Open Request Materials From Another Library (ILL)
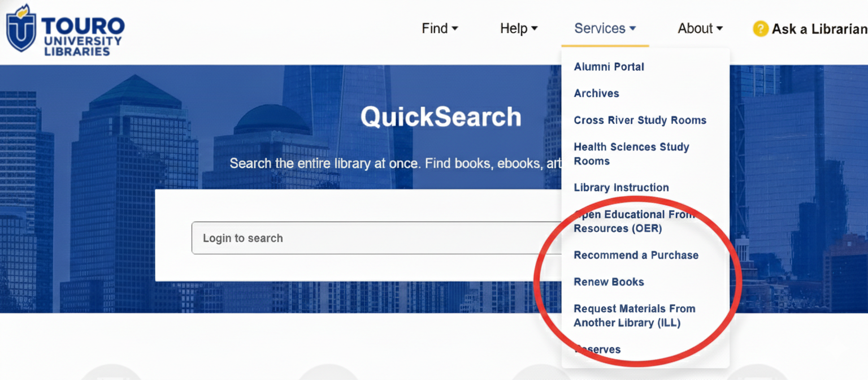 634,316
